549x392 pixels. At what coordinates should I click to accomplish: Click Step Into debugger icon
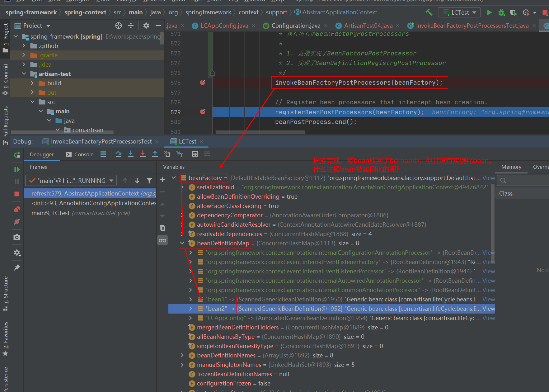point(131,154)
